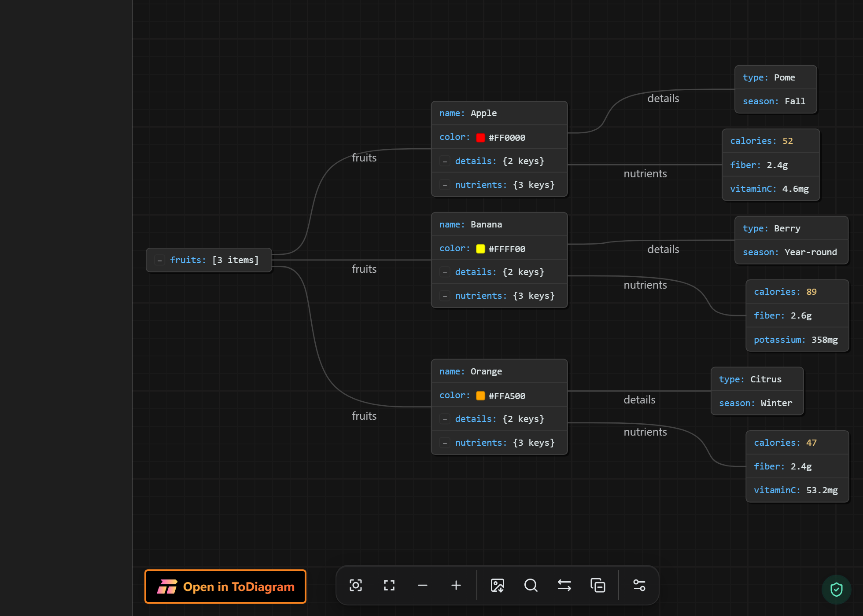Collapse Banana's nutrients {3 keys}
The image size is (863, 616).
pyautogui.click(x=445, y=296)
